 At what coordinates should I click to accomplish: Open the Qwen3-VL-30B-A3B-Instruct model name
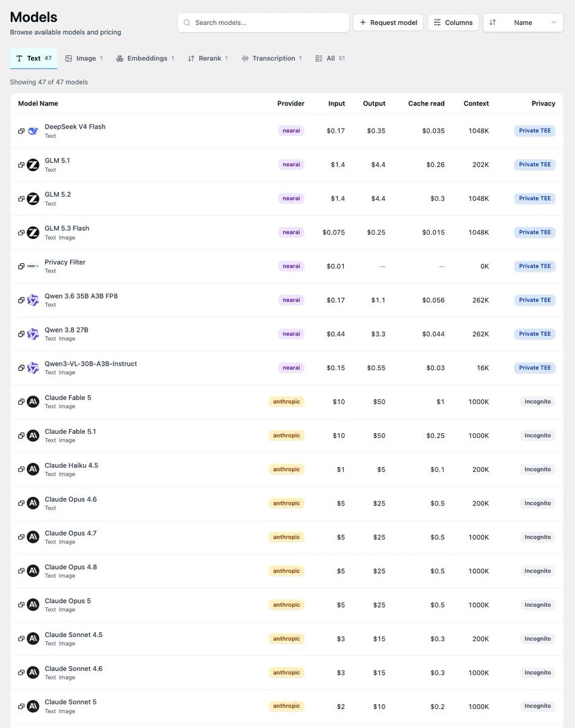91,364
